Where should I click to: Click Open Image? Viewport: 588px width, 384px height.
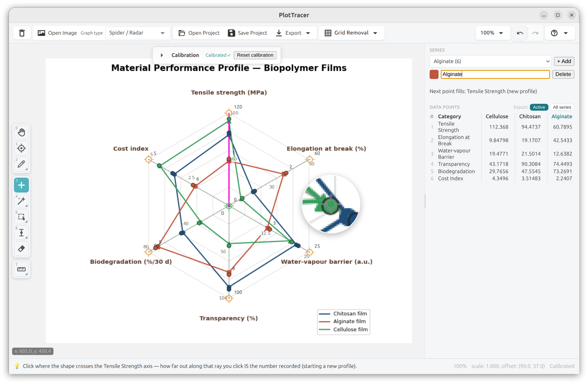click(57, 33)
